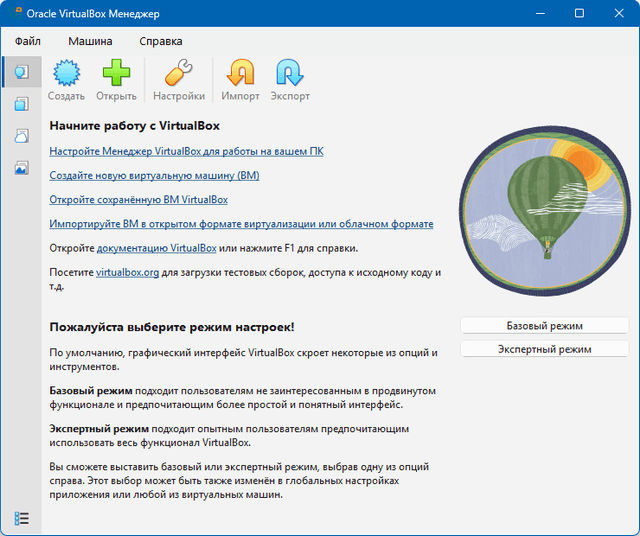Open the Media icon in the left sidebar
Image resolution: width=640 pixels, height=536 pixels.
[x=21, y=168]
